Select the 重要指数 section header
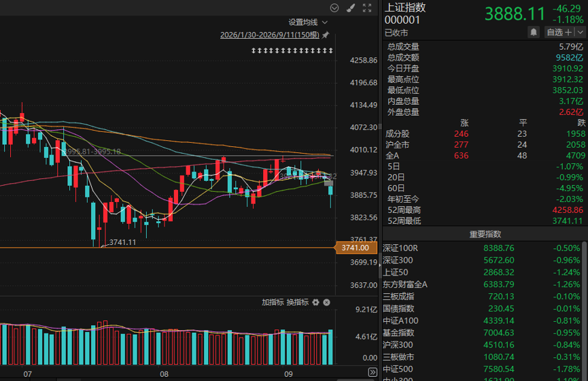This screenshot has width=588, height=381. (x=485, y=234)
